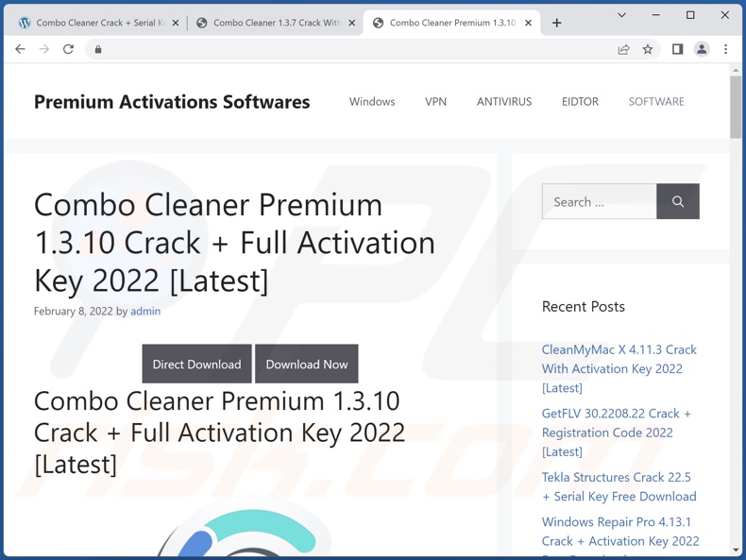Click the share page icon

623,49
